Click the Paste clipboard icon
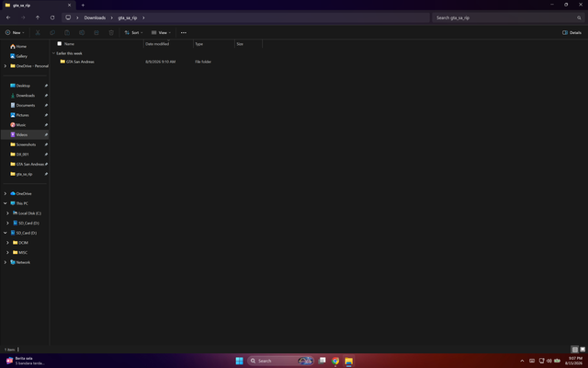Viewport: 588px width, 368px height. [x=67, y=33]
